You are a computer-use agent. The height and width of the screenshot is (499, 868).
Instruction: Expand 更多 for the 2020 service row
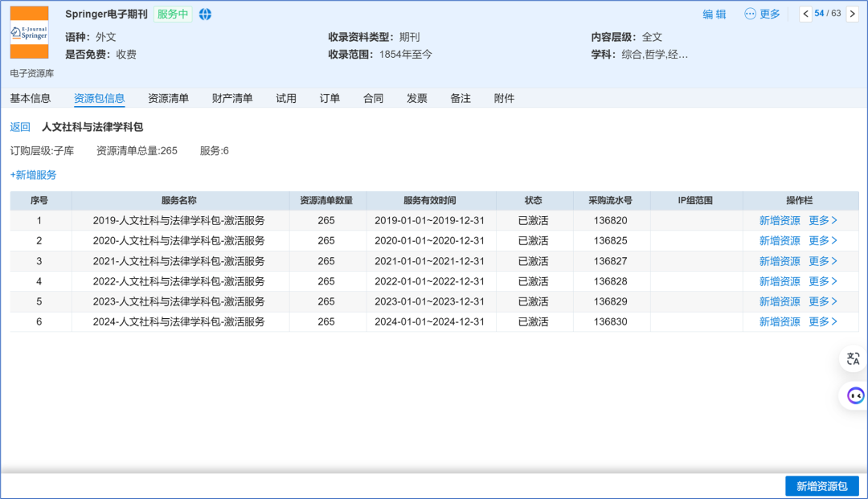tap(823, 240)
